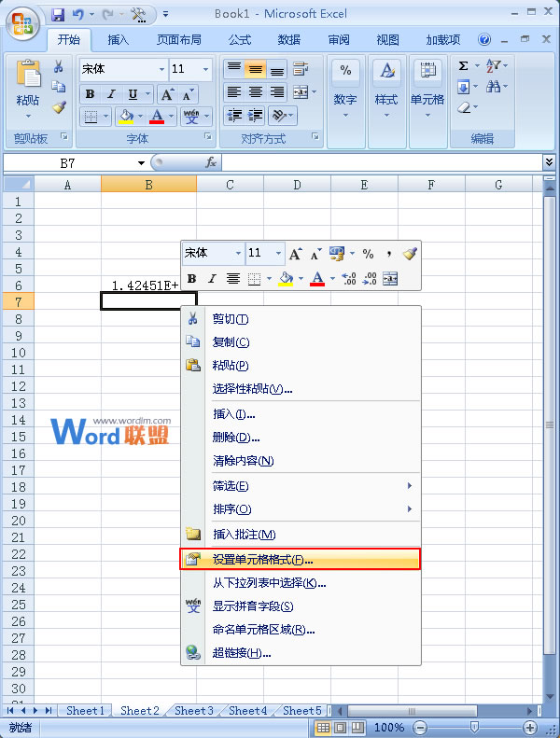This screenshot has height=738, width=560.
Task: Click the Office button logo
Action: 22,23
